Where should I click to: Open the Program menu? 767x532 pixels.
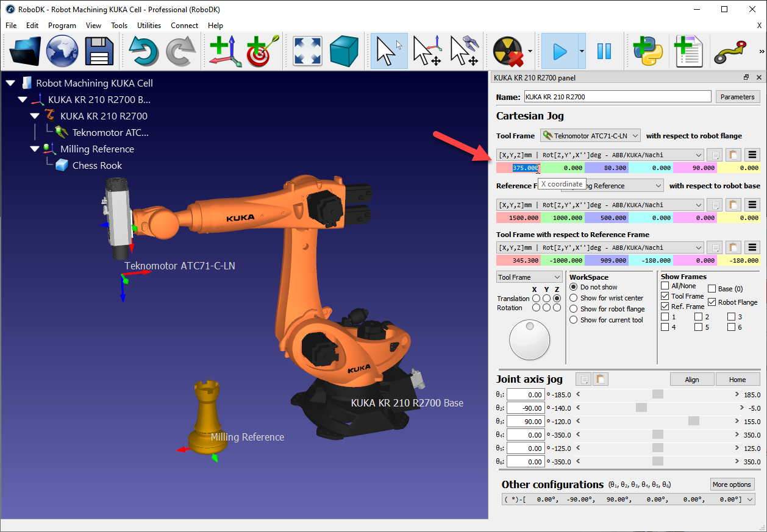click(62, 26)
